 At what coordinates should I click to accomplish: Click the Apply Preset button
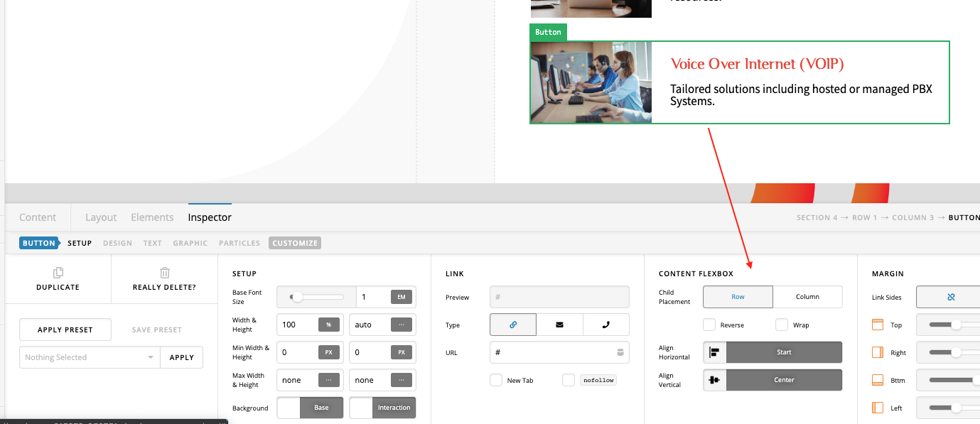(x=65, y=330)
